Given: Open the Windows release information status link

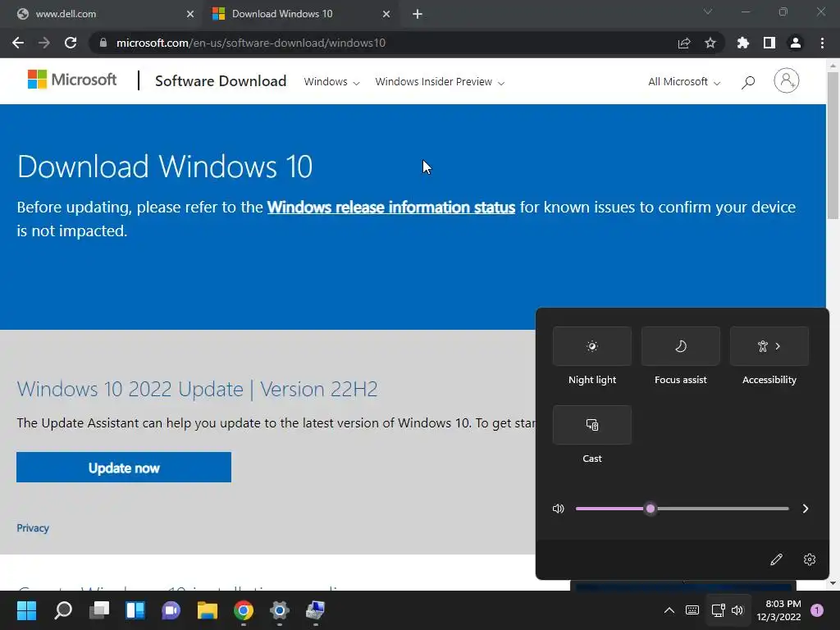Looking at the screenshot, I should [x=391, y=208].
